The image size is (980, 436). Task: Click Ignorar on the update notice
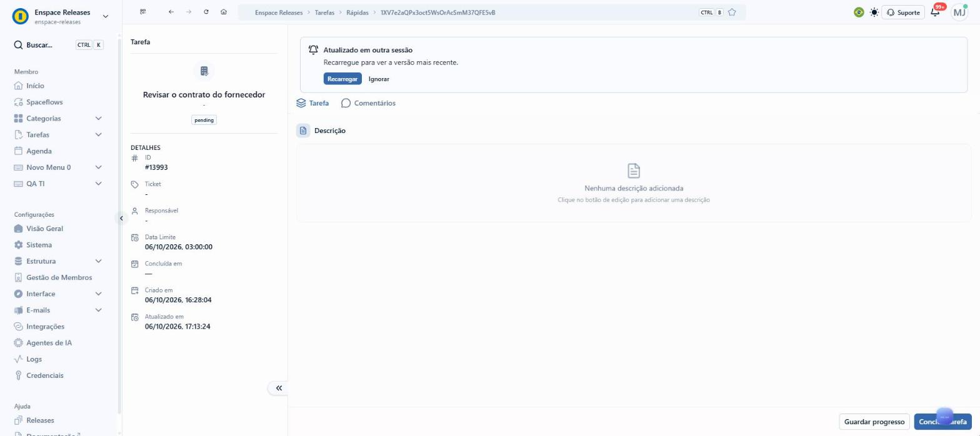(x=379, y=79)
